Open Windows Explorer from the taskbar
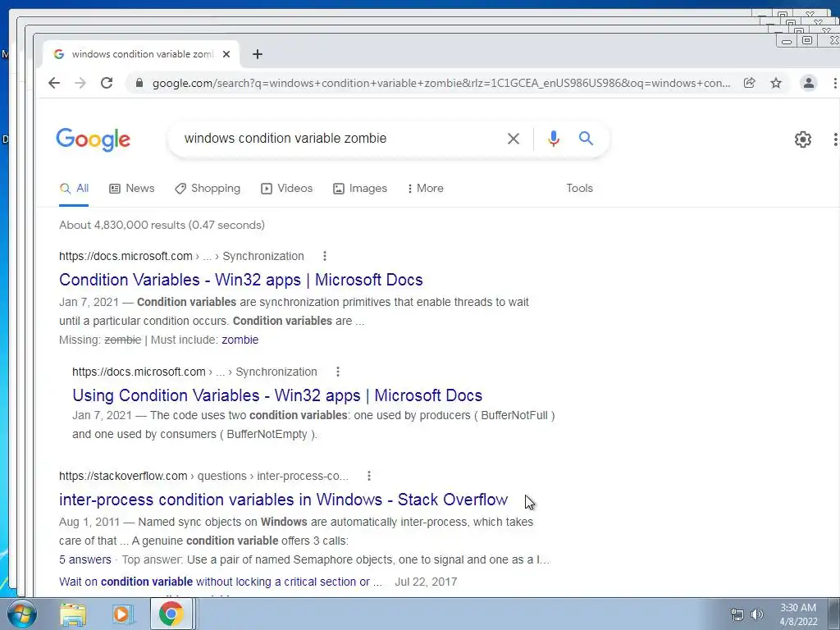The height and width of the screenshot is (630, 840). click(73, 614)
